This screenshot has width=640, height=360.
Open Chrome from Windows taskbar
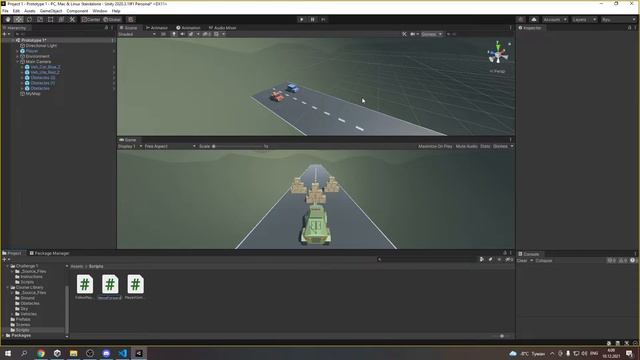(41, 353)
